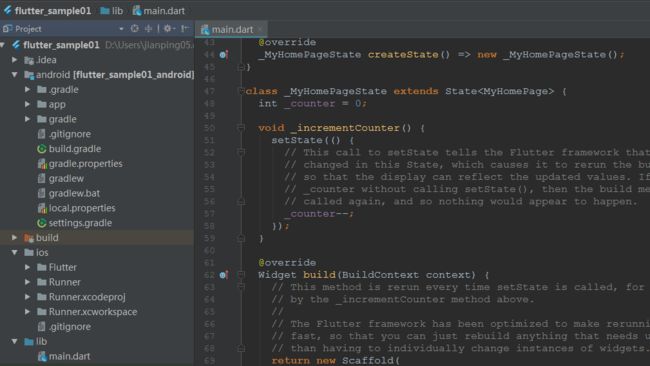Screen dimensions: 650x366
Task: Click the lib breadcrumb in navigation bar
Action: (x=112, y=11)
